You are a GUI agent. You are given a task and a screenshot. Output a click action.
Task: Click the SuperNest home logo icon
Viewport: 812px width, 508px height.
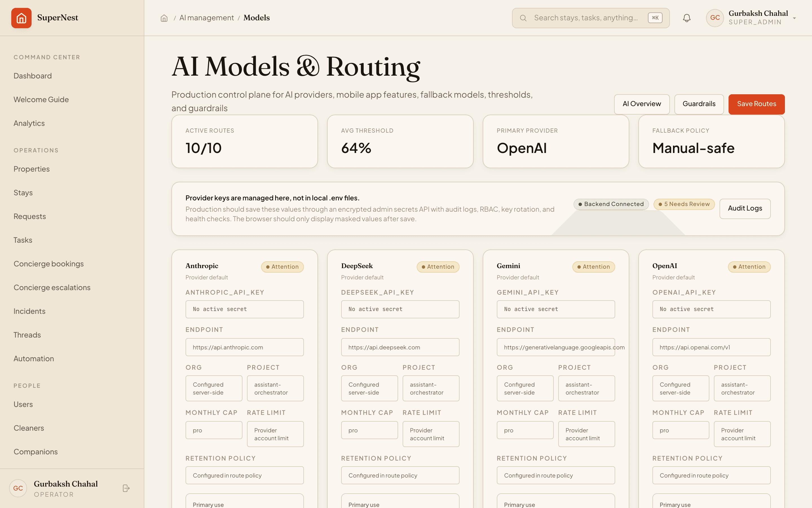(x=21, y=18)
